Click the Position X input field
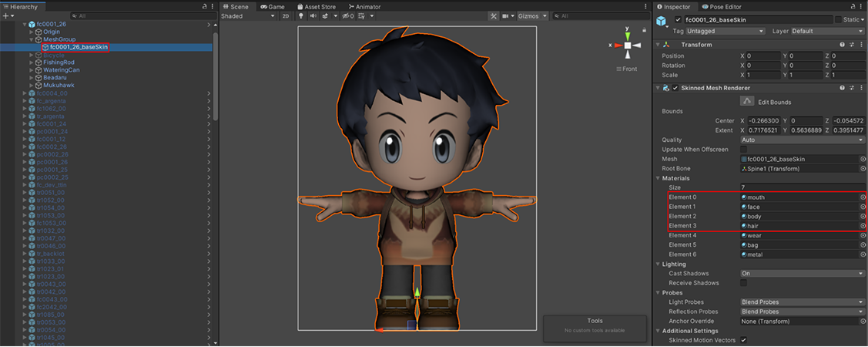Viewport: 868px width, 347px height. click(762, 56)
